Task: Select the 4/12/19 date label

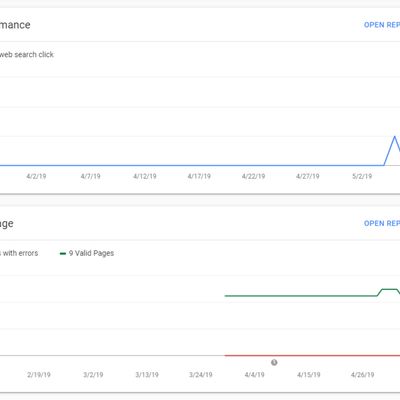Action: pos(145,176)
